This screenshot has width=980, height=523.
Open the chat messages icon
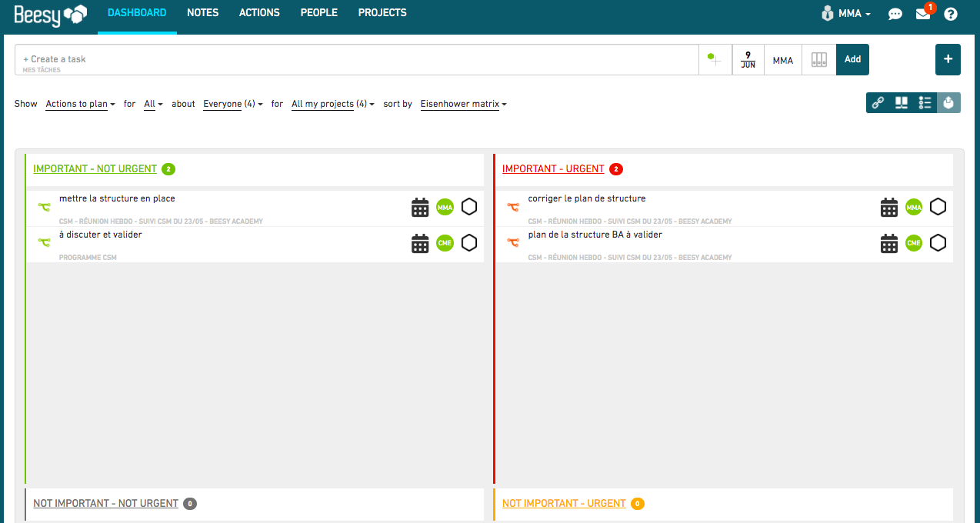click(x=895, y=14)
